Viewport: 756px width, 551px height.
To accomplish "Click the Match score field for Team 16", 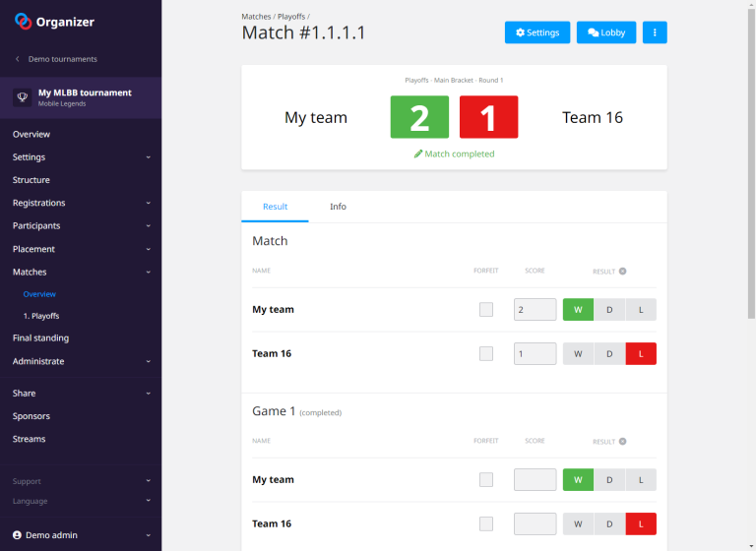I will [535, 353].
